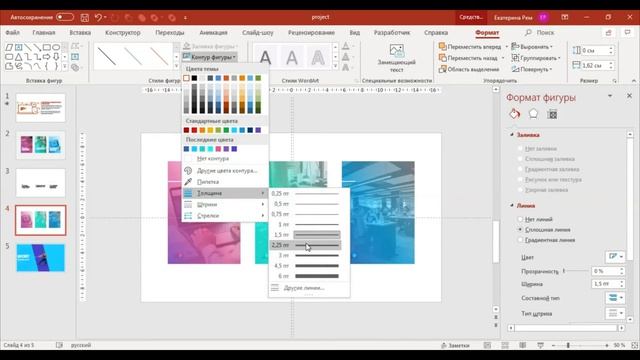The image size is (640, 360).
Task: Open the Контур фигуры dropdown
Action: click(210, 57)
